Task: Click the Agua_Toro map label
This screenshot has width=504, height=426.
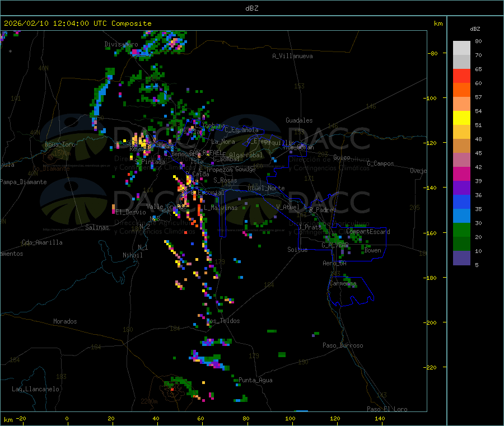Action: [x=60, y=144]
